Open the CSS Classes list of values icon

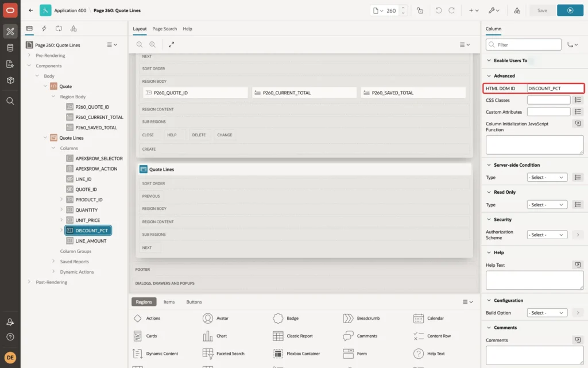click(578, 100)
